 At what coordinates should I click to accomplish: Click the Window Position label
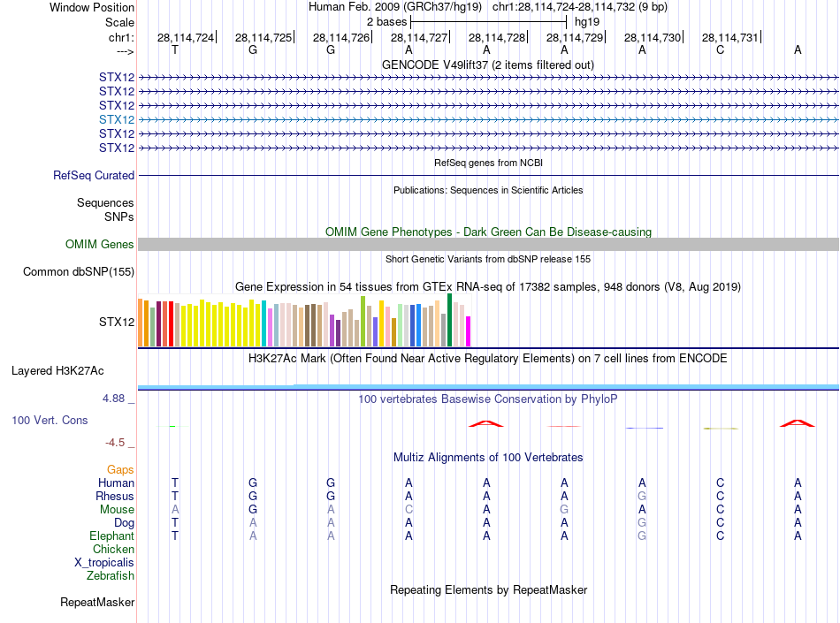(92, 7)
